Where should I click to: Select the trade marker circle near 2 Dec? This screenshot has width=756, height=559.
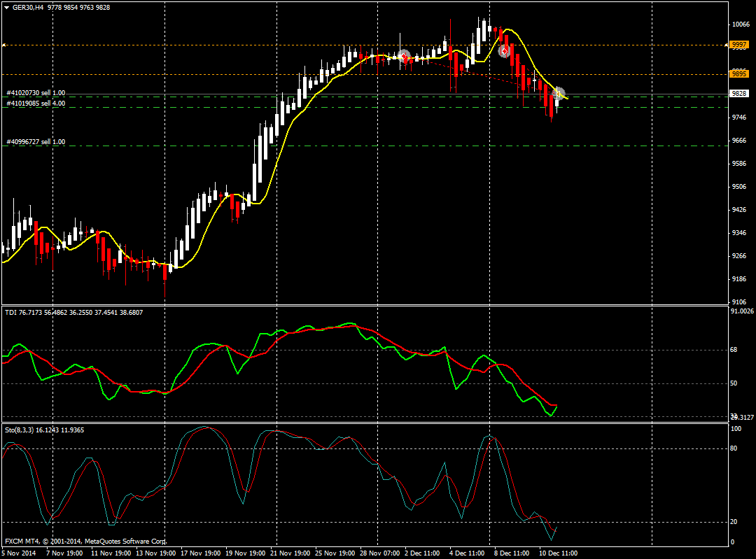tap(403, 56)
